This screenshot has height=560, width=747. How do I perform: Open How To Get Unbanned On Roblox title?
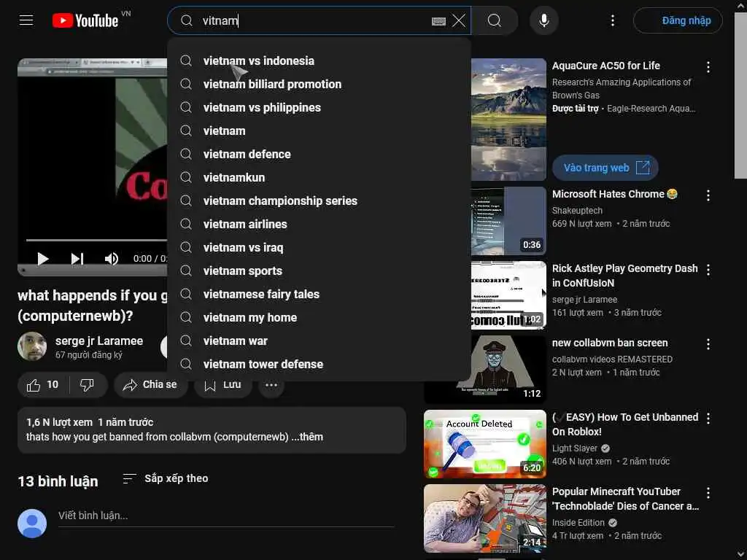[x=625, y=424]
